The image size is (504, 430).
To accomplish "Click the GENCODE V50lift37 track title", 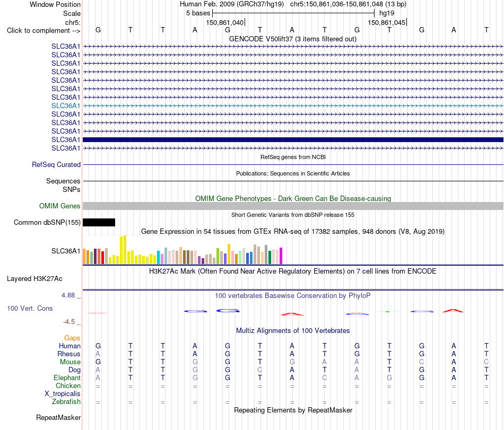I will pyautogui.click(x=292, y=39).
